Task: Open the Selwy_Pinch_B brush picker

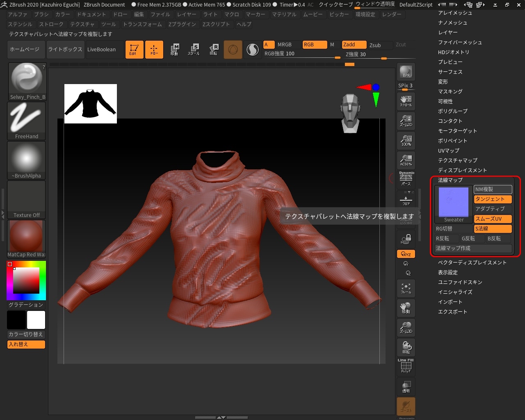Action: 27,82
